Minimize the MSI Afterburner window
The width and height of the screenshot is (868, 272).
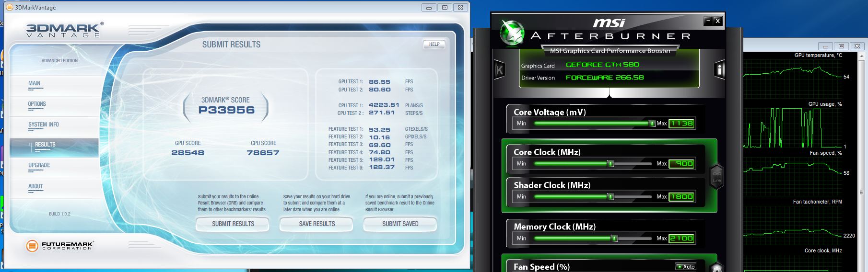[x=708, y=20]
